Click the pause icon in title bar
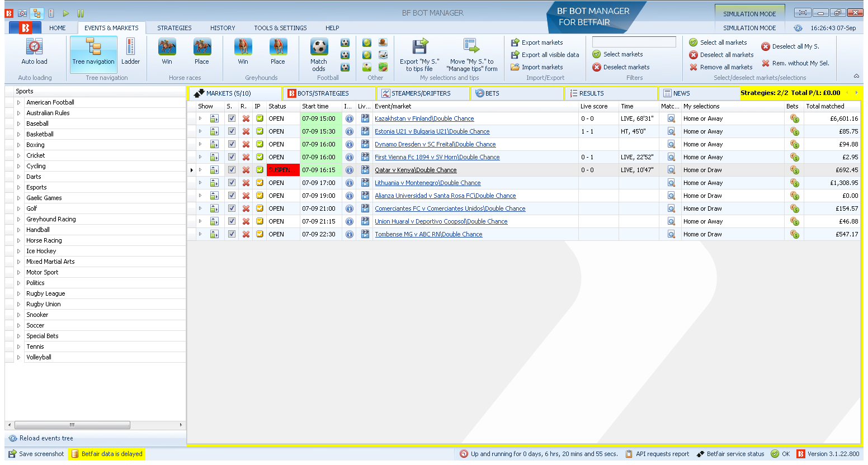Viewport: 868px width, 465px height. [x=81, y=13]
